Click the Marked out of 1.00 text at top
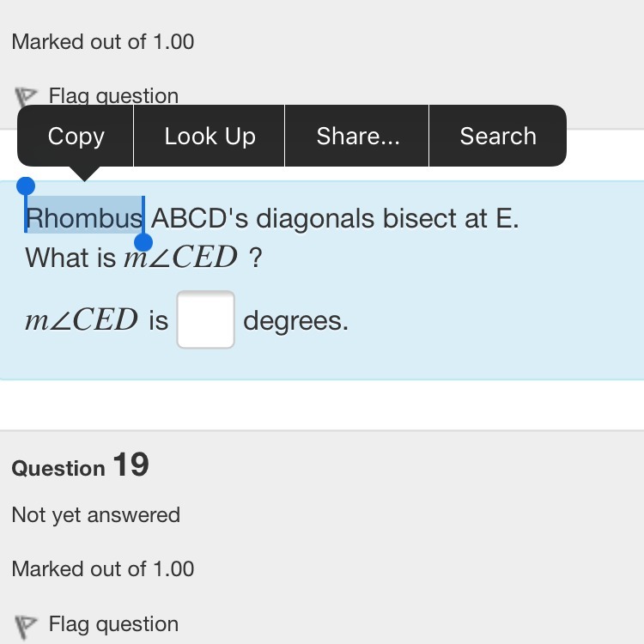 (x=103, y=41)
